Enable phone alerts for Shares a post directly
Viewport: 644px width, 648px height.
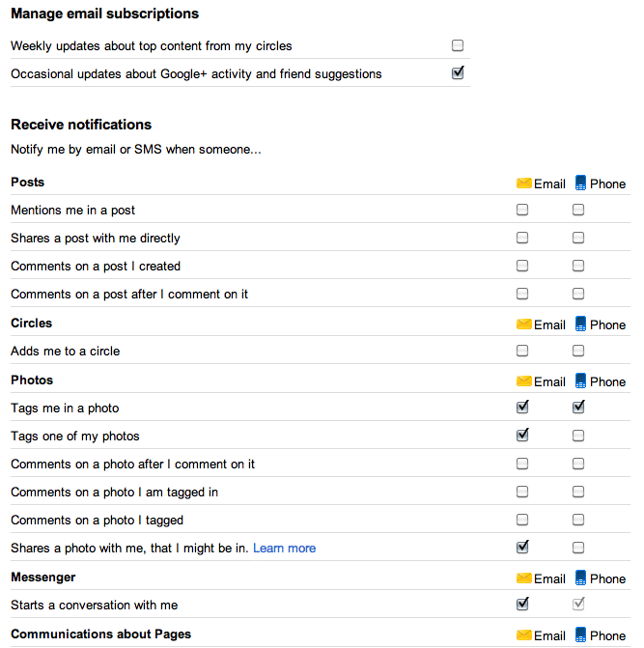click(x=578, y=238)
